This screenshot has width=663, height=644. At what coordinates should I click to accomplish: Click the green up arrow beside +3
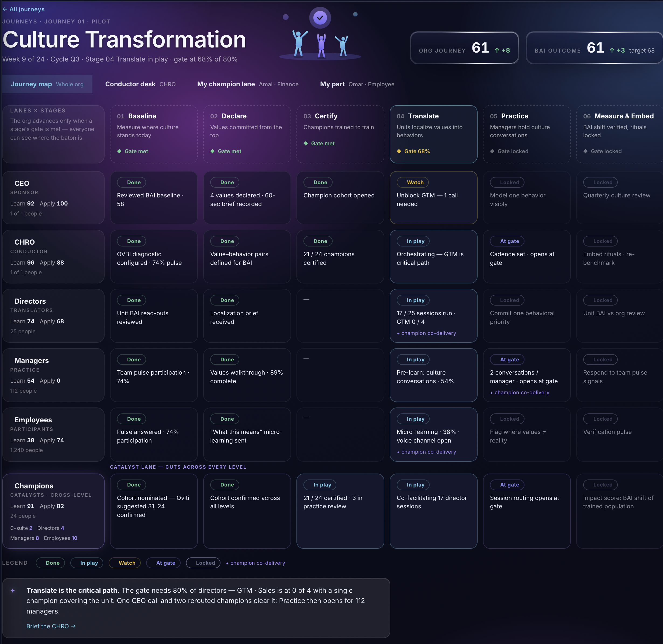612,50
